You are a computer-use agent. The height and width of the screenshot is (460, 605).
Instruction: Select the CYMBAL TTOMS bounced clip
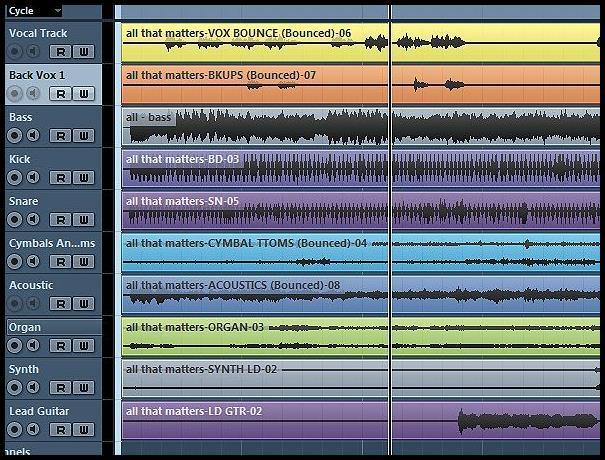[x=360, y=253]
